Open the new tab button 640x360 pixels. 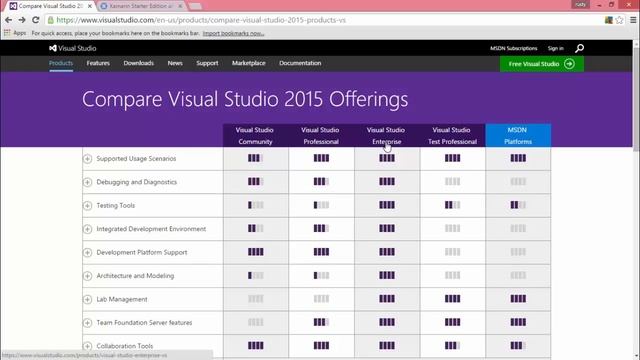(x=195, y=6)
